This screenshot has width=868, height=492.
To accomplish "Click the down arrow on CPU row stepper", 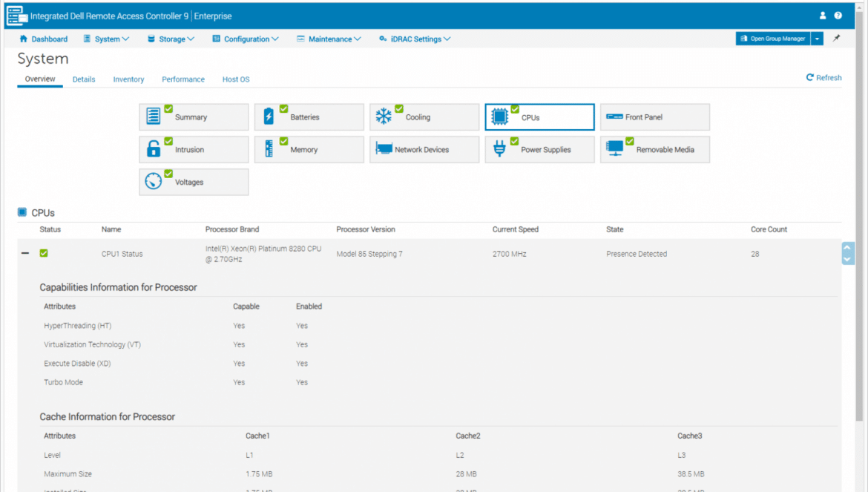I will coord(847,259).
